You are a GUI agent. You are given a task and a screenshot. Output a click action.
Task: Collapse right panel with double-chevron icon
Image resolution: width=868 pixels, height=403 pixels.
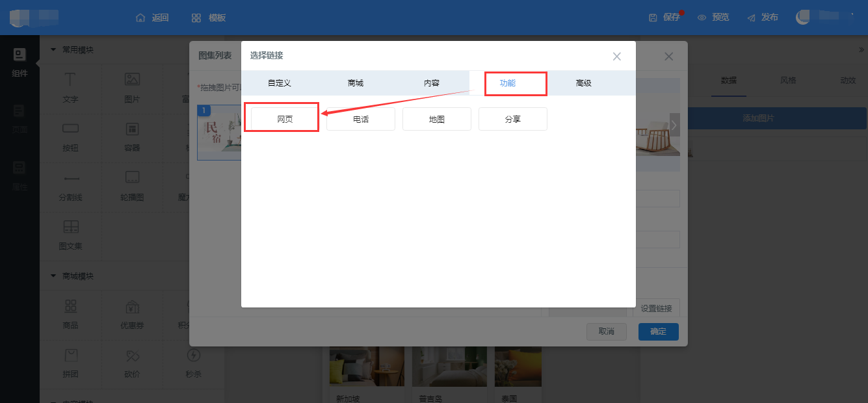point(861,49)
